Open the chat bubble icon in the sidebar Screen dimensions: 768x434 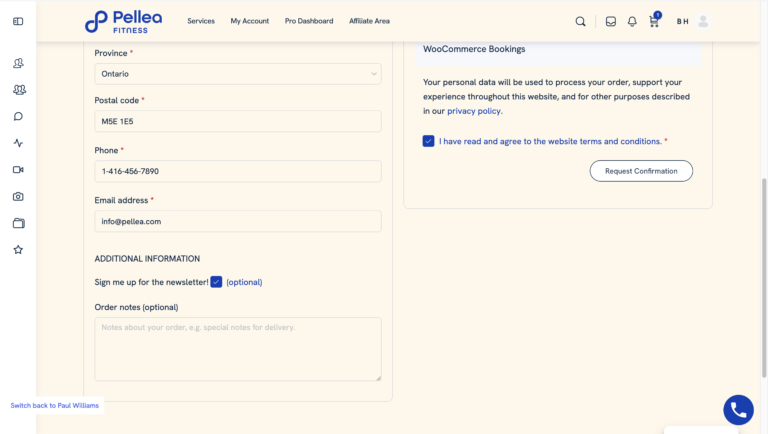(x=18, y=116)
